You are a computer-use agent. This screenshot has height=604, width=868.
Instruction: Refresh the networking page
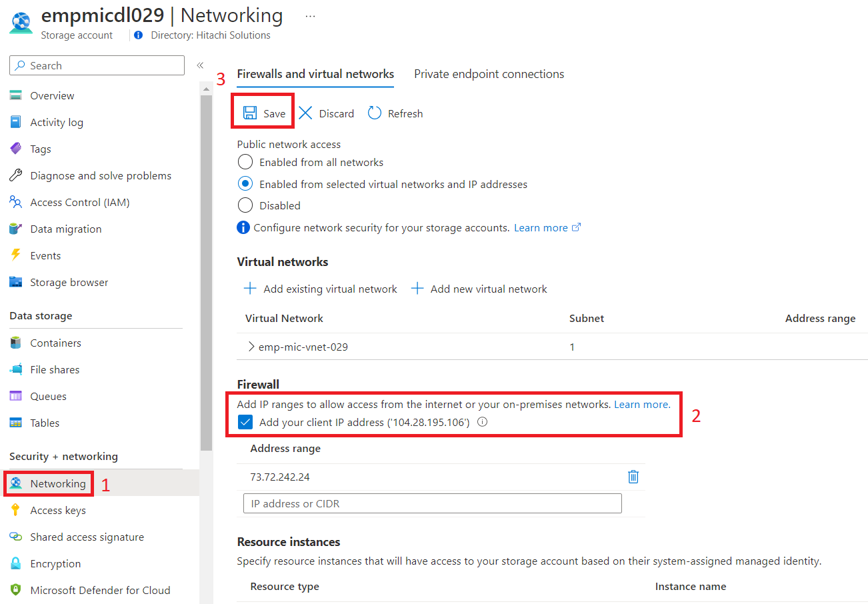(x=395, y=113)
